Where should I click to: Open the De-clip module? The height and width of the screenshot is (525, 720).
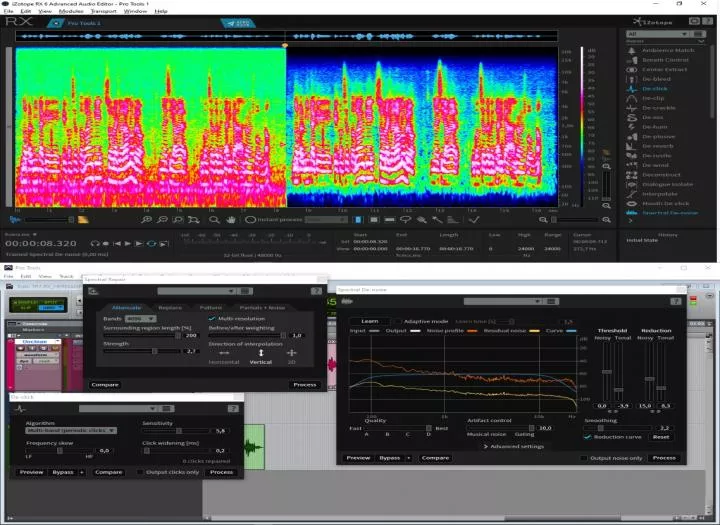(x=653, y=98)
